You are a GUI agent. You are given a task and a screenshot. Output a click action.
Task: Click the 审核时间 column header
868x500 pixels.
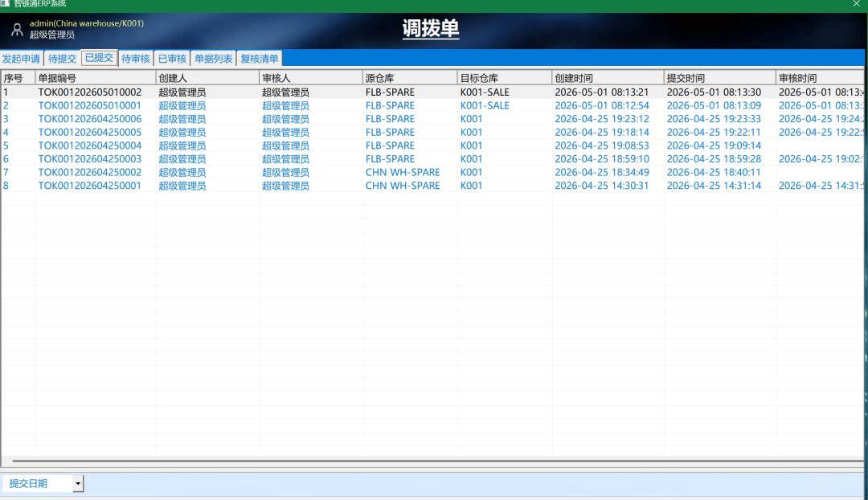click(819, 78)
